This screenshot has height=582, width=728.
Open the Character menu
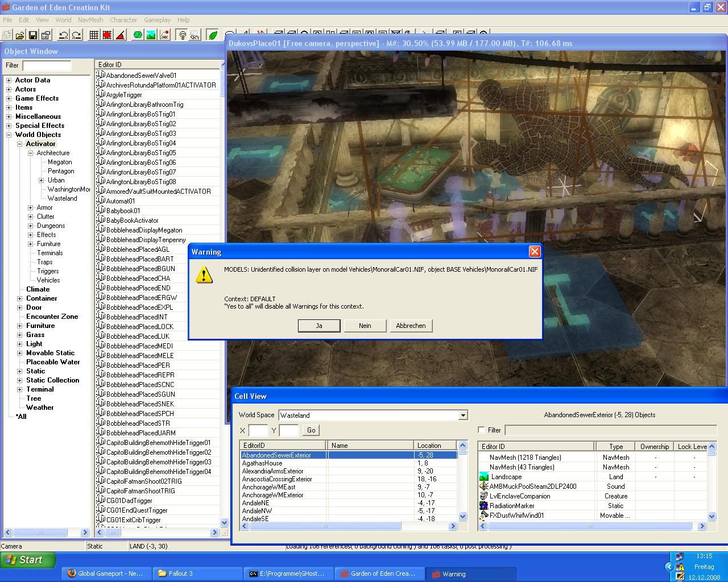point(123,20)
